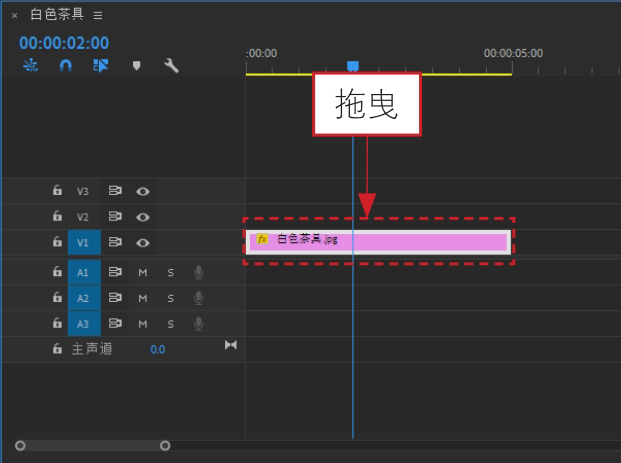Solo audio track A3
The width and height of the screenshot is (621, 463).
pyautogui.click(x=171, y=324)
